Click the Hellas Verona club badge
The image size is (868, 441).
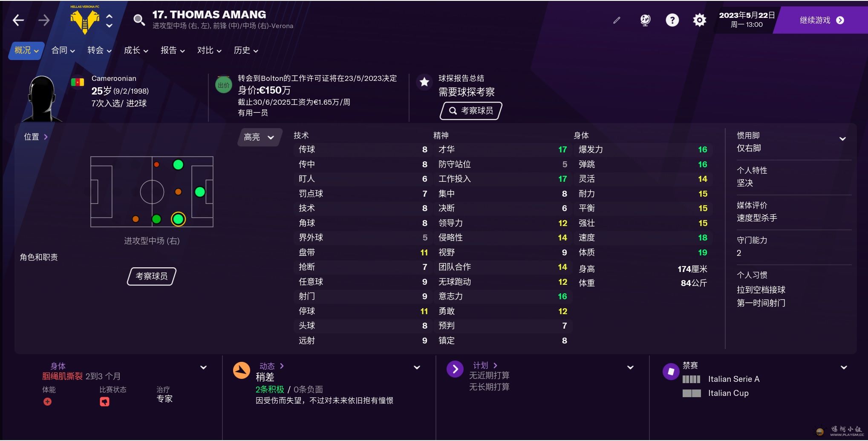click(x=85, y=20)
